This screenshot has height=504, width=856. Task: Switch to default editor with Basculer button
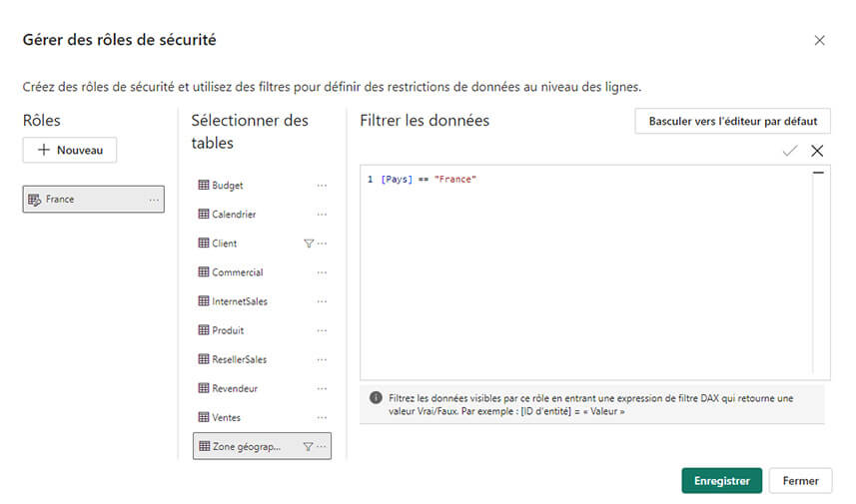732,121
